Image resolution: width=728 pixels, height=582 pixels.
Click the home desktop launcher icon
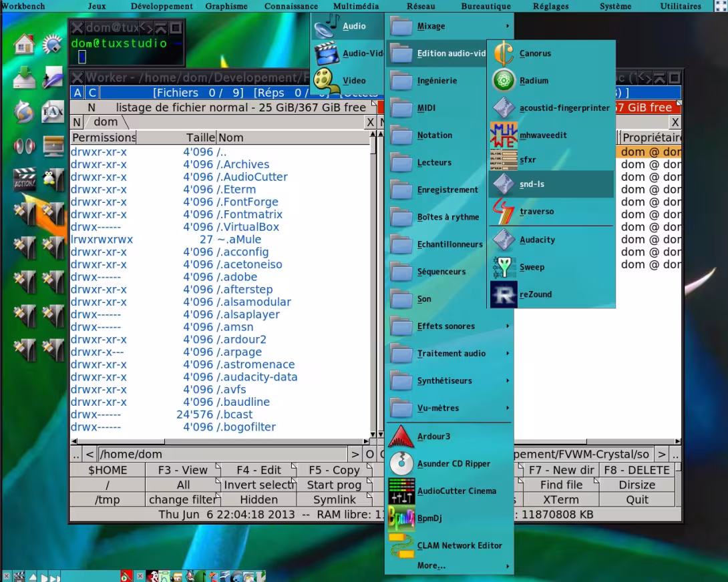point(24,45)
